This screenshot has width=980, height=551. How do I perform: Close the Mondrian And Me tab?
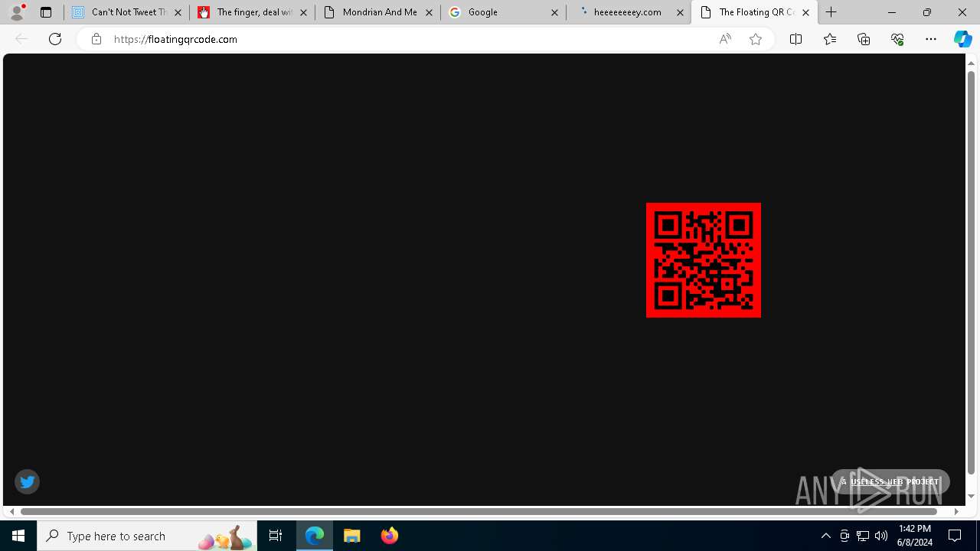pos(429,12)
